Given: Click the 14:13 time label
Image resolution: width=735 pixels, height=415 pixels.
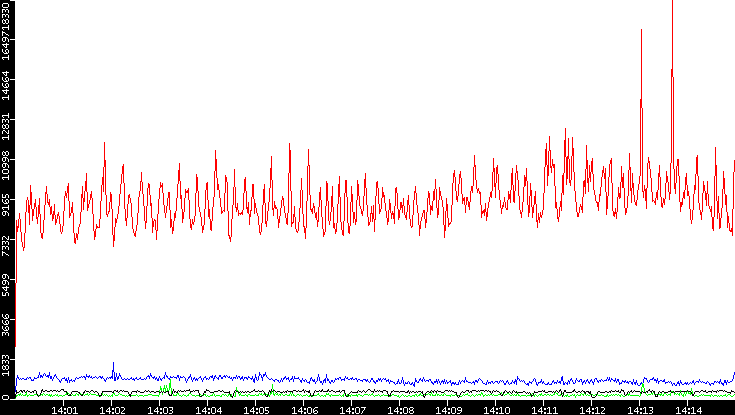Looking at the screenshot, I should point(641,411).
